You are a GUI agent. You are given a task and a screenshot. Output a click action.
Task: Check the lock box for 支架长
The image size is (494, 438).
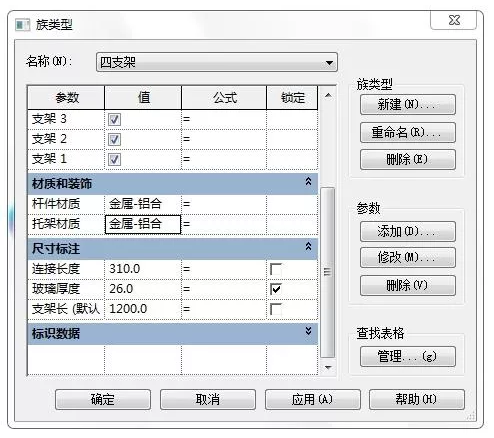click(x=276, y=309)
